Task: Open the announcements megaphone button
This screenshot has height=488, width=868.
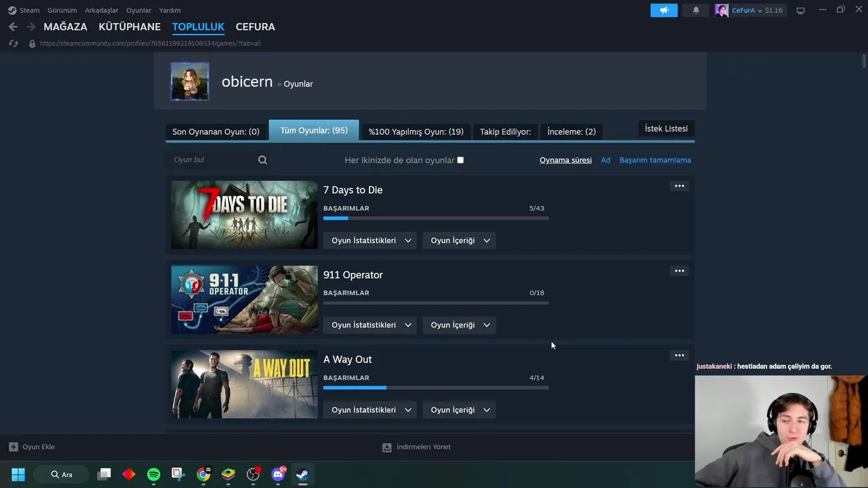Action: point(664,10)
